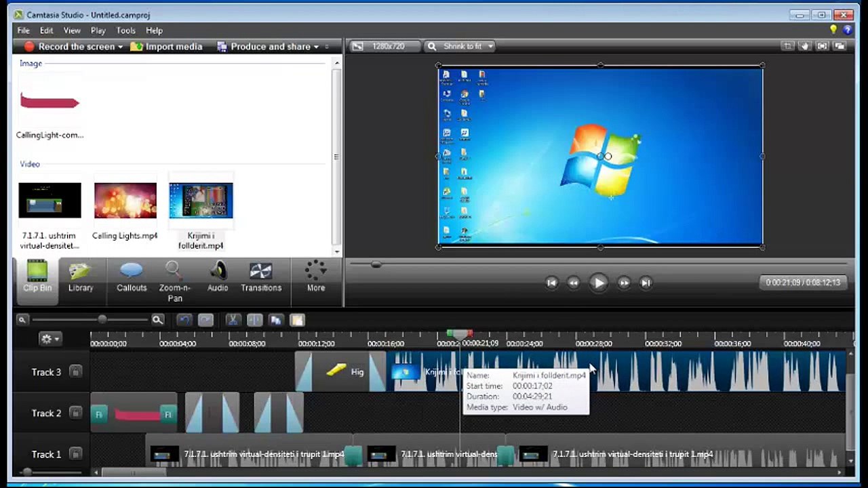Open the Audio tab

tap(218, 277)
